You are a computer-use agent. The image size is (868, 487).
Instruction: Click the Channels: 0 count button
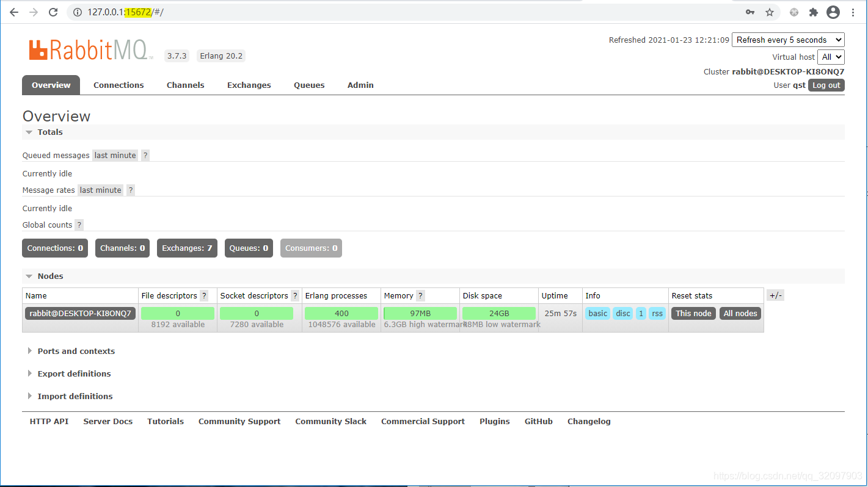pyautogui.click(x=123, y=248)
